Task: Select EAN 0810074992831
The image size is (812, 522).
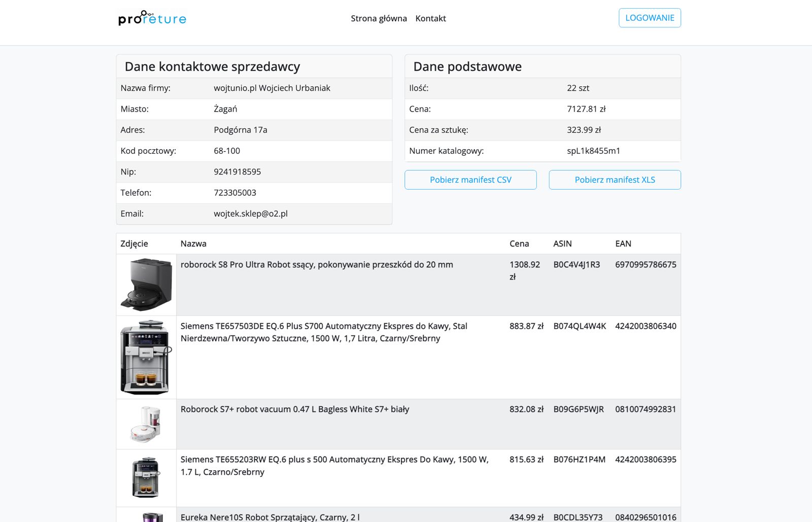Action: pos(646,409)
